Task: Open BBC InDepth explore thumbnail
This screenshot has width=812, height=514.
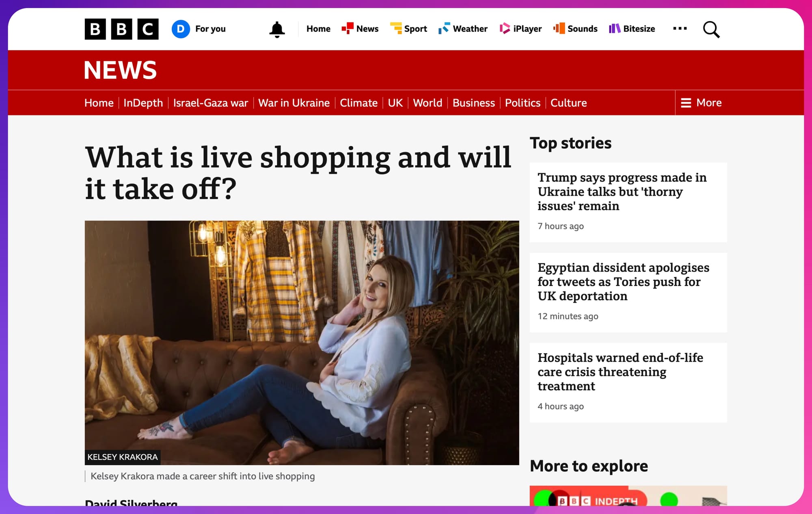Action: pyautogui.click(x=628, y=496)
